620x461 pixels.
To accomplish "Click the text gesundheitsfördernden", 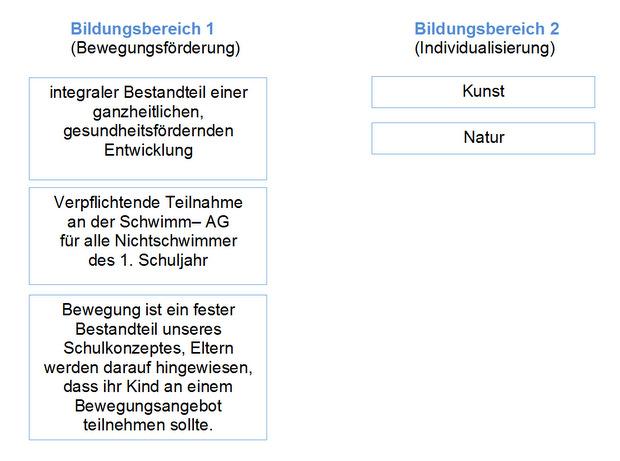I will click(148, 131).
